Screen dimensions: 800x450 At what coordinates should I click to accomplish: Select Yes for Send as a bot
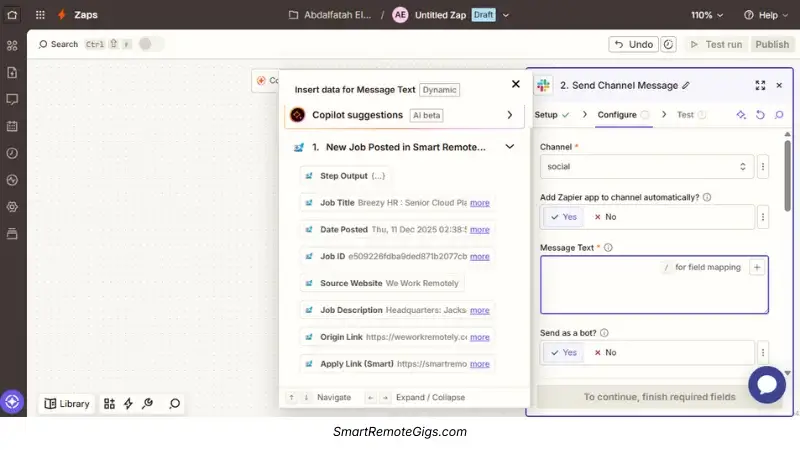coord(563,353)
